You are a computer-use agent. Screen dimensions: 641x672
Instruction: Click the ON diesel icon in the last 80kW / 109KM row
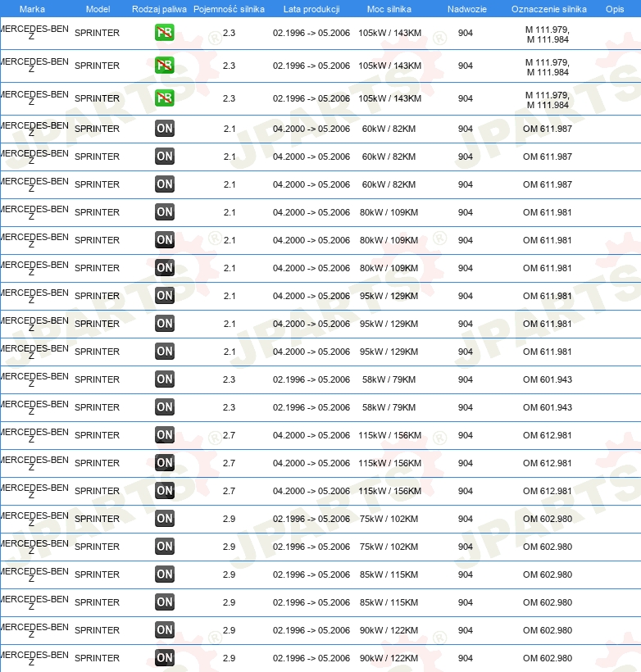(165, 267)
